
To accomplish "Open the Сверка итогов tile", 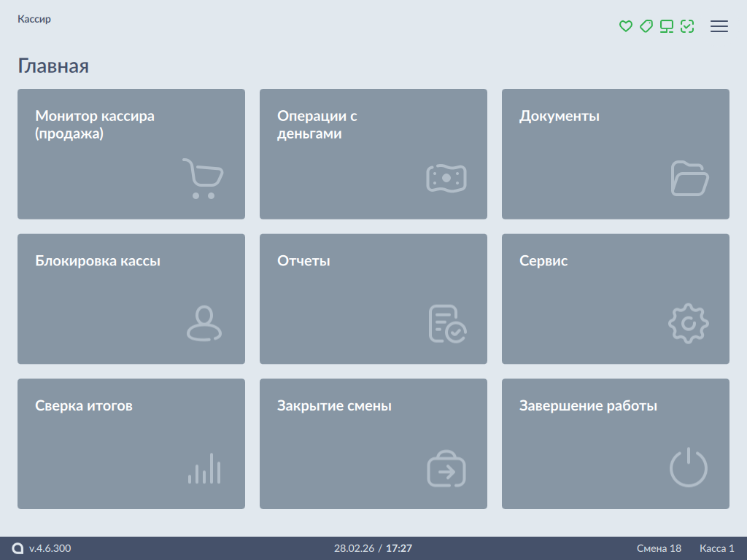I will click(x=131, y=443).
